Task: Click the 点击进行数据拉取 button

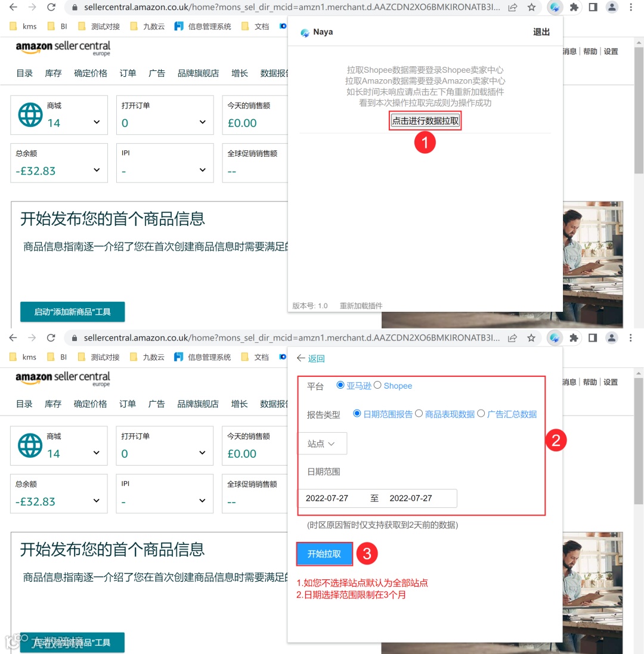Action: [425, 120]
